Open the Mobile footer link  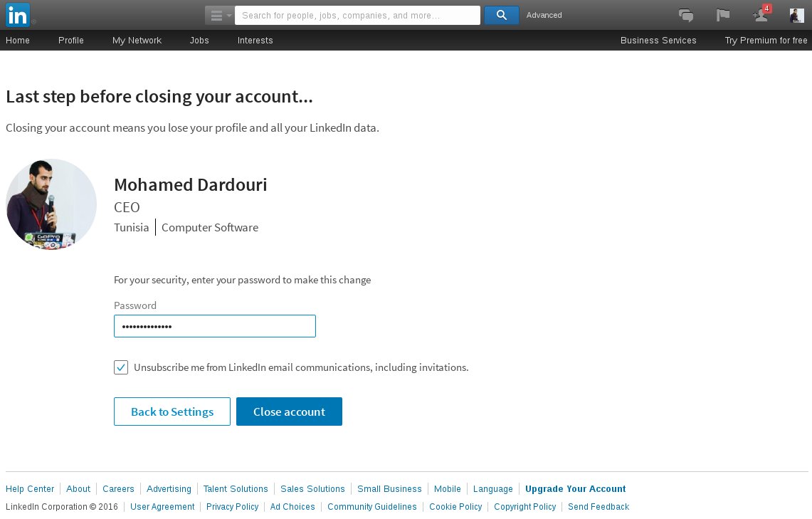[448, 489]
